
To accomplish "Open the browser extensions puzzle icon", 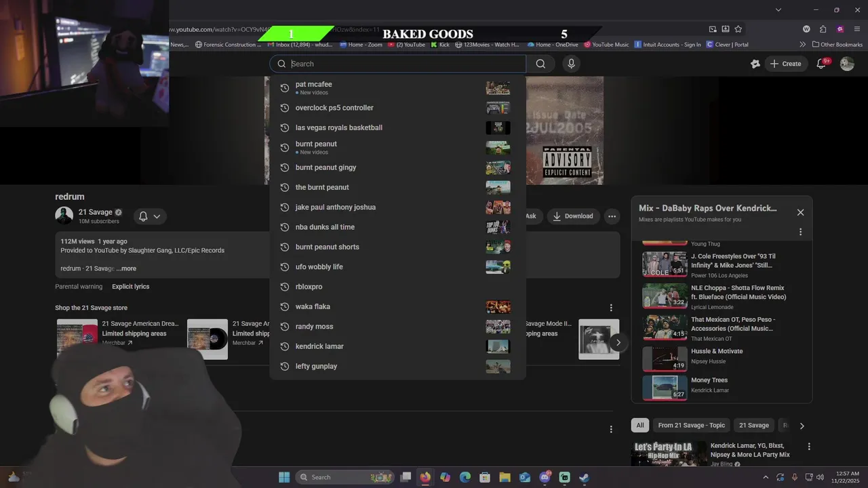I will pyautogui.click(x=823, y=29).
